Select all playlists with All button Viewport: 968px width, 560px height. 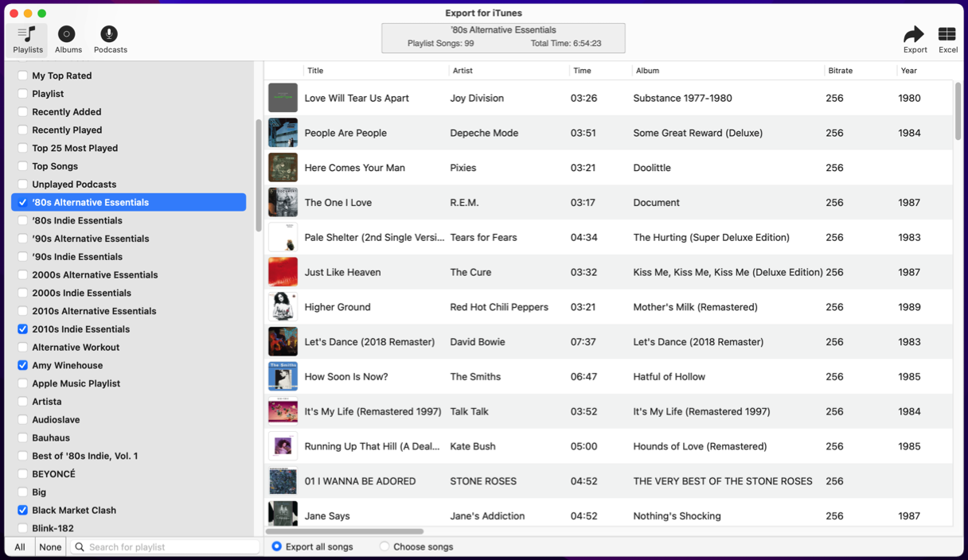point(20,547)
